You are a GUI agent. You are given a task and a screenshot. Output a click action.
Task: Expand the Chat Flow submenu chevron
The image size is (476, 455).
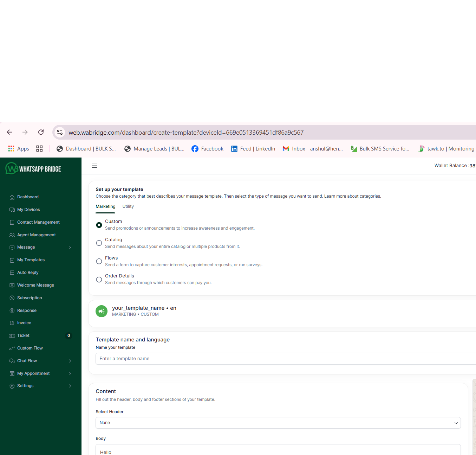tap(70, 361)
